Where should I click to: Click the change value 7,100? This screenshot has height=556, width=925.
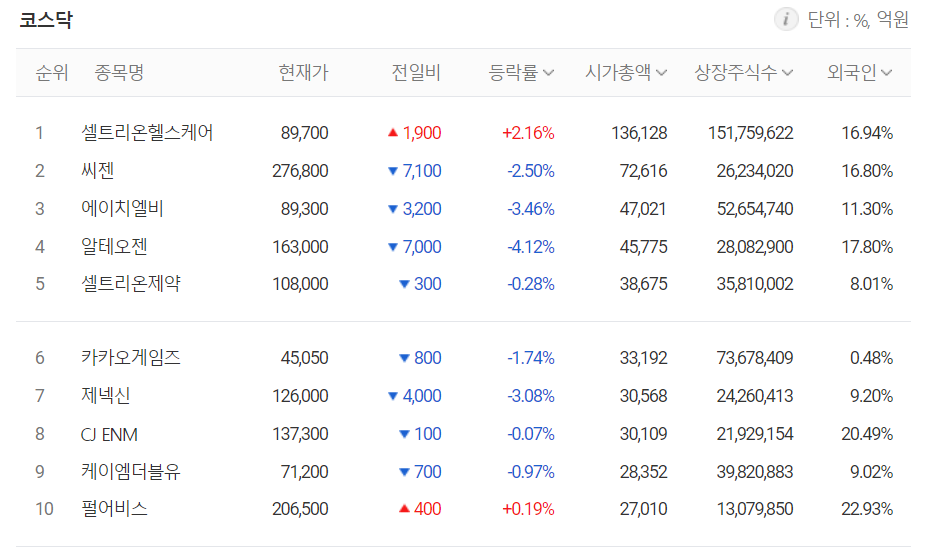click(x=422, y=171)
